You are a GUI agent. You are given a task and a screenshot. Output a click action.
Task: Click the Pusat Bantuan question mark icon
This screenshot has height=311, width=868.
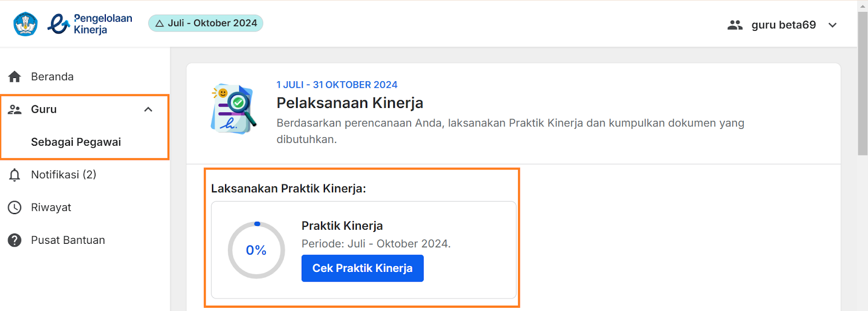15,240
